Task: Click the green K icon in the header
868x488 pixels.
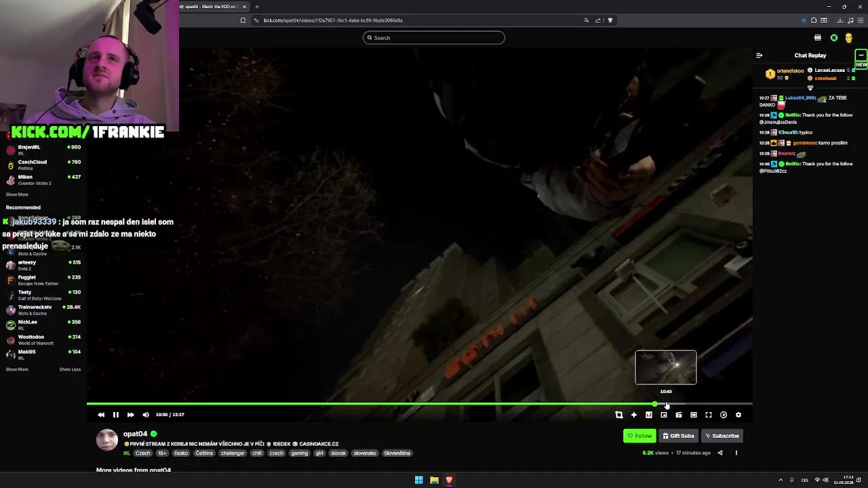Action: tap(834, 38)
